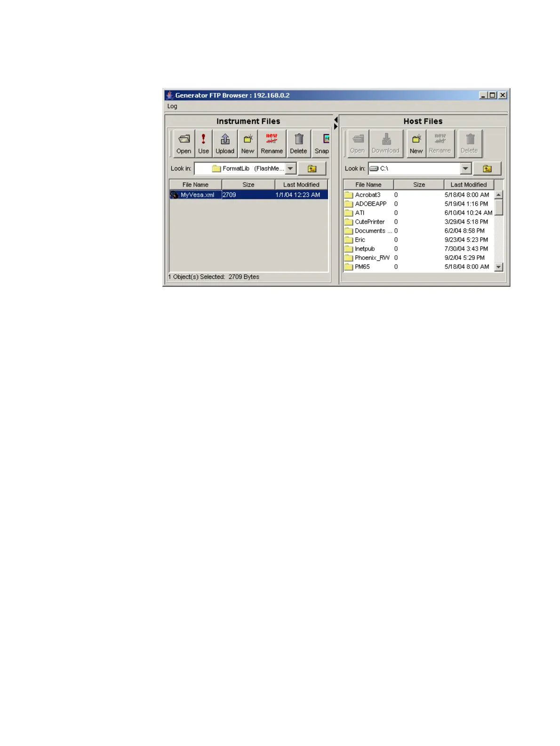
Task: Open the Log menu
Action: 172,106
